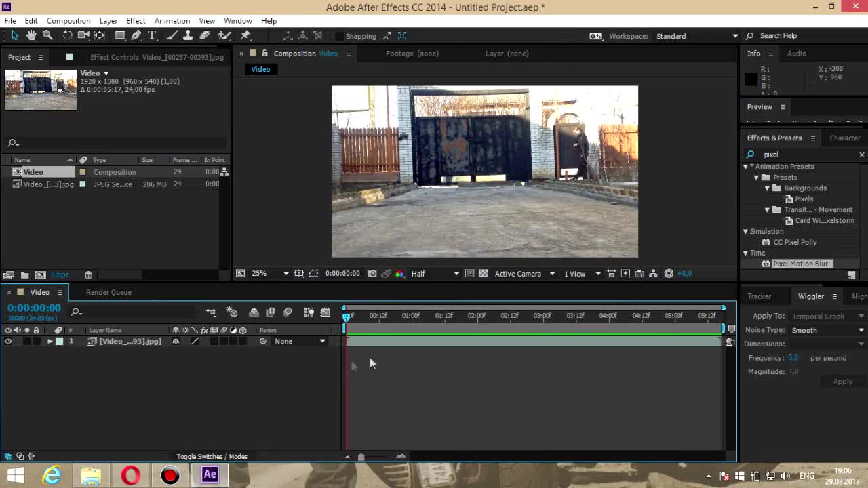This screenshot has height=488, width=868.
Task: Select the Puppet Pin tool
Action: (245, 35)
